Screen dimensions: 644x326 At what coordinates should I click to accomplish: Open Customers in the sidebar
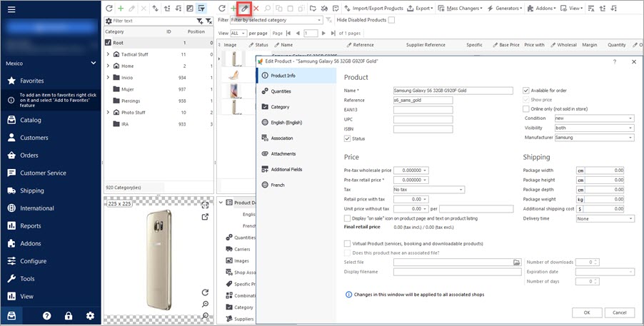[51, 138]
